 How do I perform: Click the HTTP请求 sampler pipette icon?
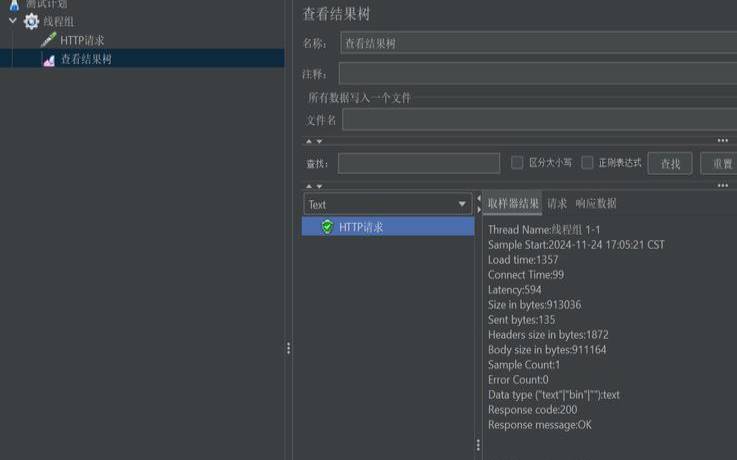tap(48, 40)
